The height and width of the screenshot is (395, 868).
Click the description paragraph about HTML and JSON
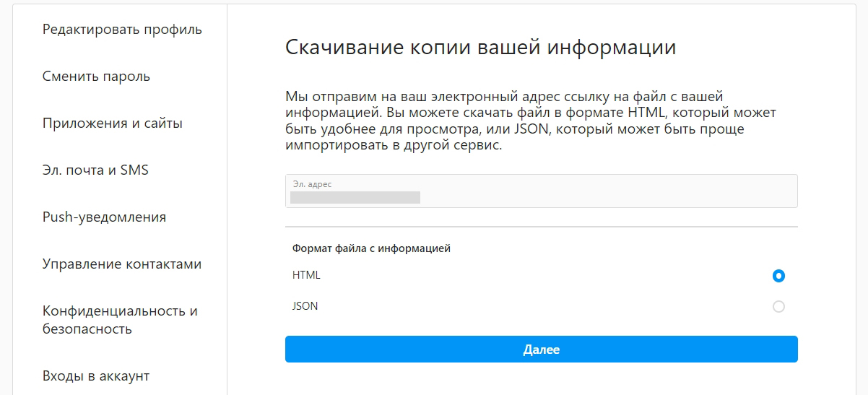[x=530, y=121]
